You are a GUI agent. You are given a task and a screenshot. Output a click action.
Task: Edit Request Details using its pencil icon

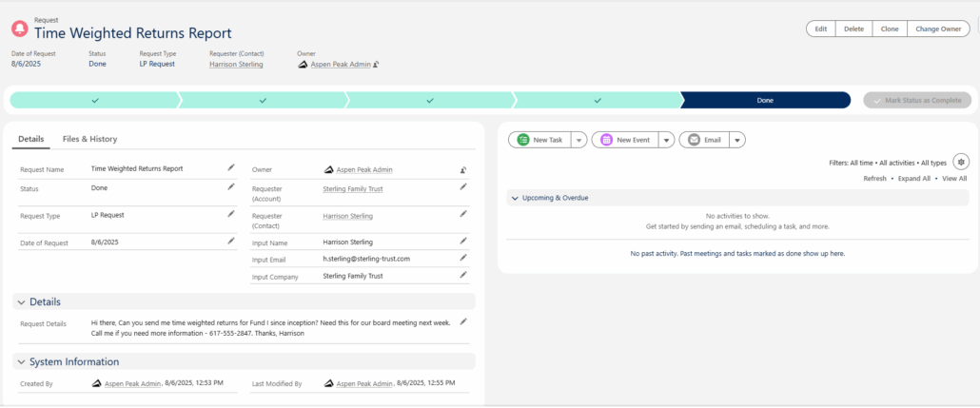[463, 322]
